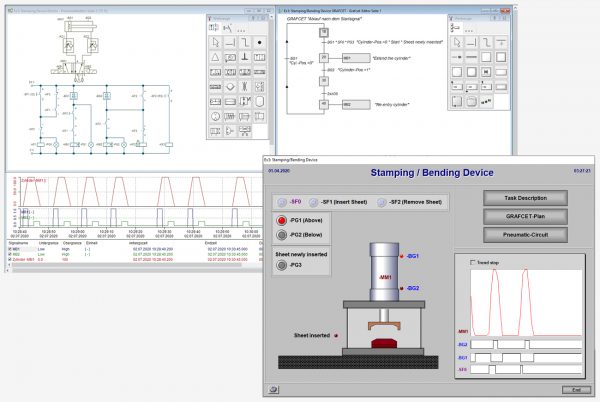This screenshot has width=600, height=402.
Task: Open the Pneumatic-Circuit view
Action: 525,235
